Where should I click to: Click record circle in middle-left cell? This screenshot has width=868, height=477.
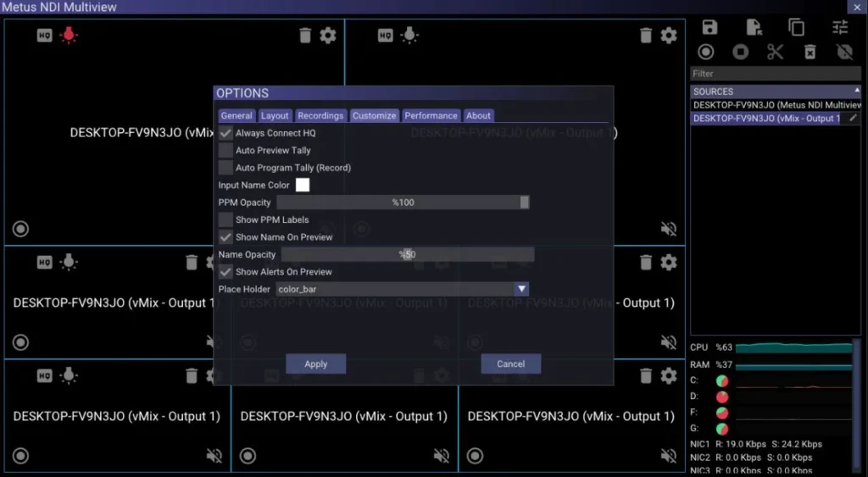coord(20,342)
